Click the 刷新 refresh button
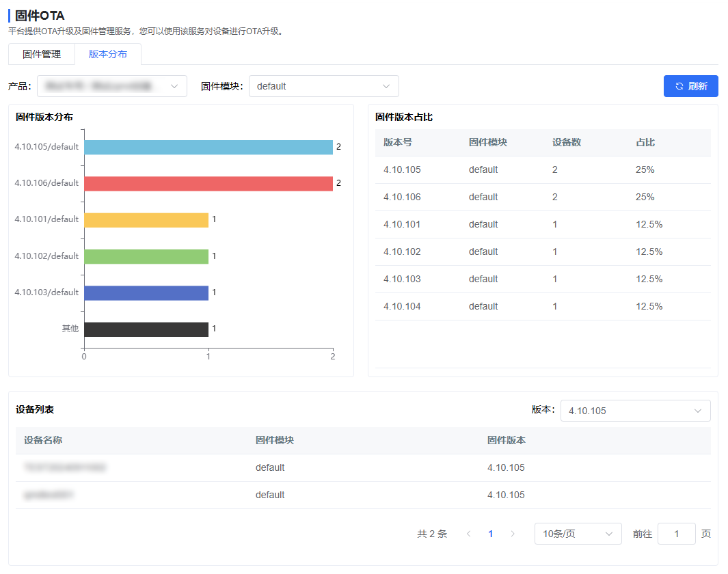Image resolution: width=728 pixels, height=574 pixels. tap(690, 86)
